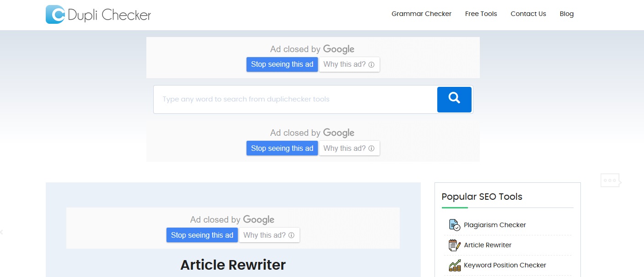This screenshot has width=644, height=277.
Task: Click the faint left arrow at page edge
Action: (x=2, y=232)
